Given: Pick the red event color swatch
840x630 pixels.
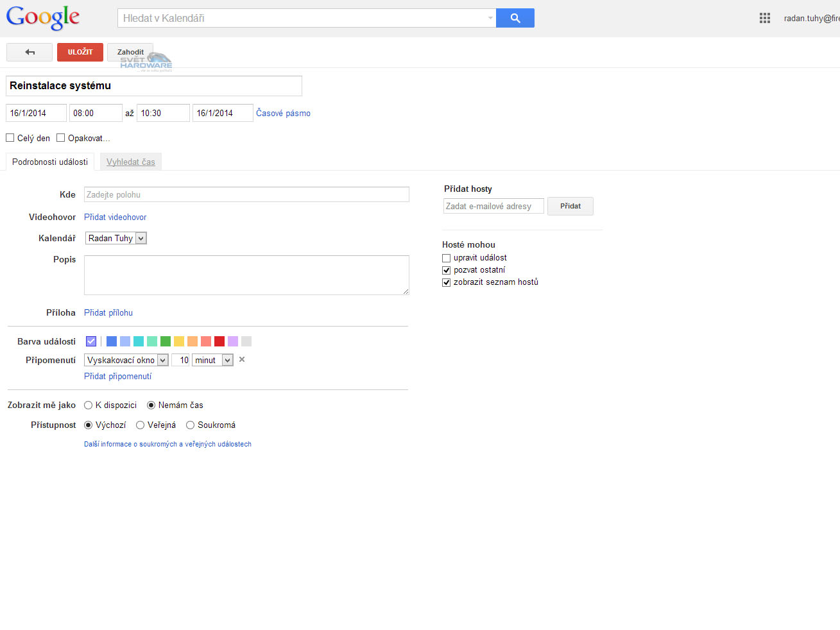Looking at the screenshot, I should pyautogui.click(x=219, y=341).
